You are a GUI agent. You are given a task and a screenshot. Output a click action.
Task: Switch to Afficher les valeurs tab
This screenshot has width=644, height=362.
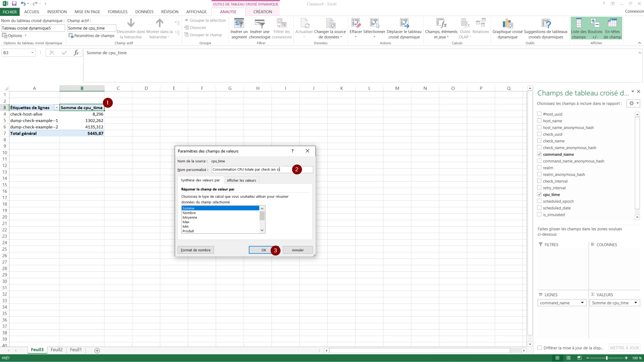[x=241, y=180]
